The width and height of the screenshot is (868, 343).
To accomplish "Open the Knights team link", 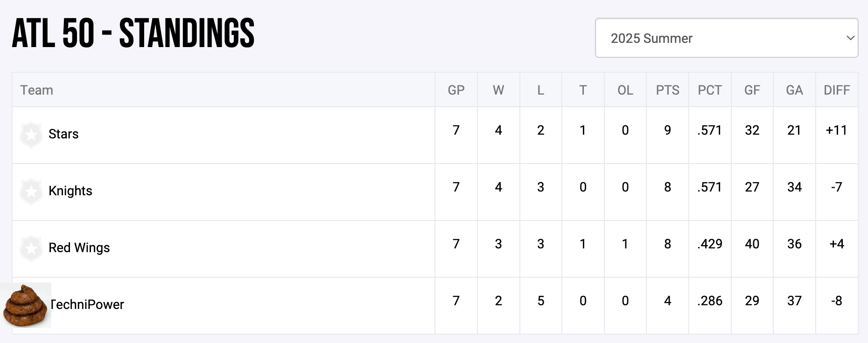I will point(70,191).
